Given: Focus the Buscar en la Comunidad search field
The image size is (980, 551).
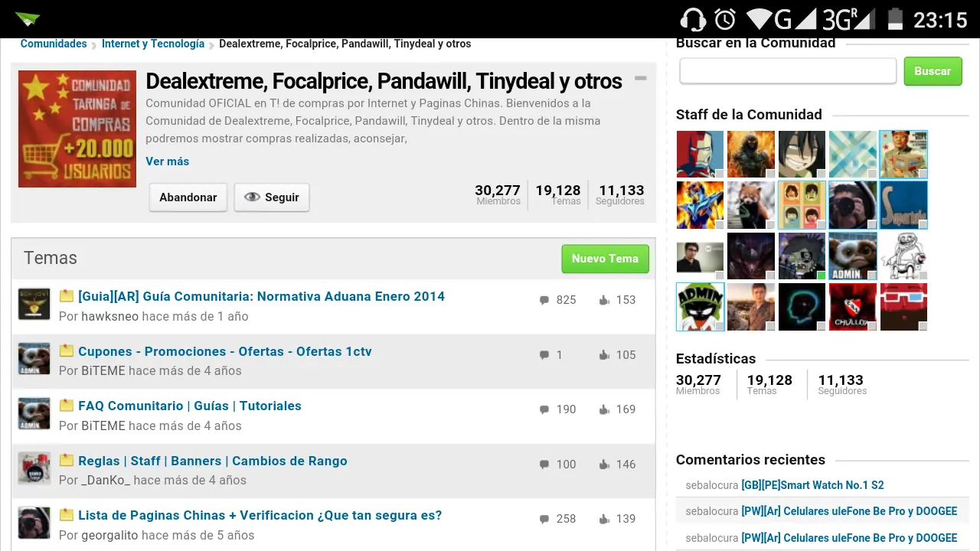Looking at the screenshot, I should pyautogui.click(x=788, y=71).
